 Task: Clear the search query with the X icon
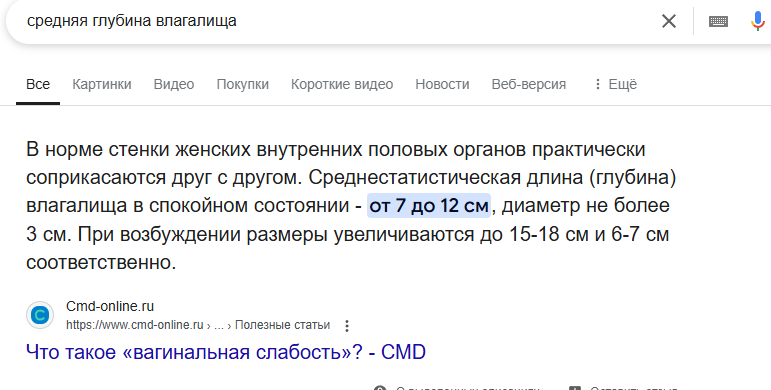[x=669, y=21]
